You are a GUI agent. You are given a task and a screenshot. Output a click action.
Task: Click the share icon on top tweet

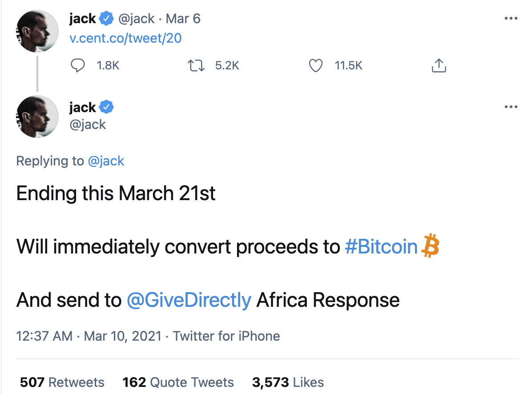pos(439,66)
